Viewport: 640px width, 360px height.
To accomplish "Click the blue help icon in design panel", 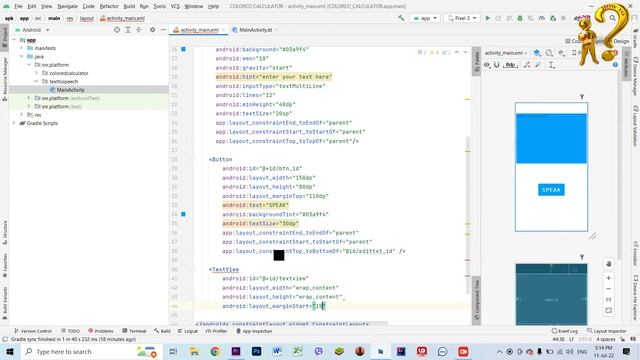I will (615, 65).
